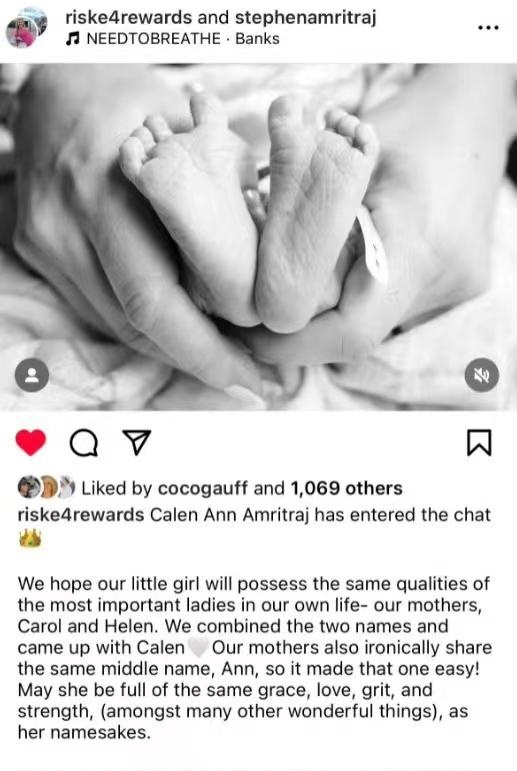Tap the baby feet photo
Image resolution: width=517 pixels, height=771 pixels.
pyautogui.click(x=258, y=237)
